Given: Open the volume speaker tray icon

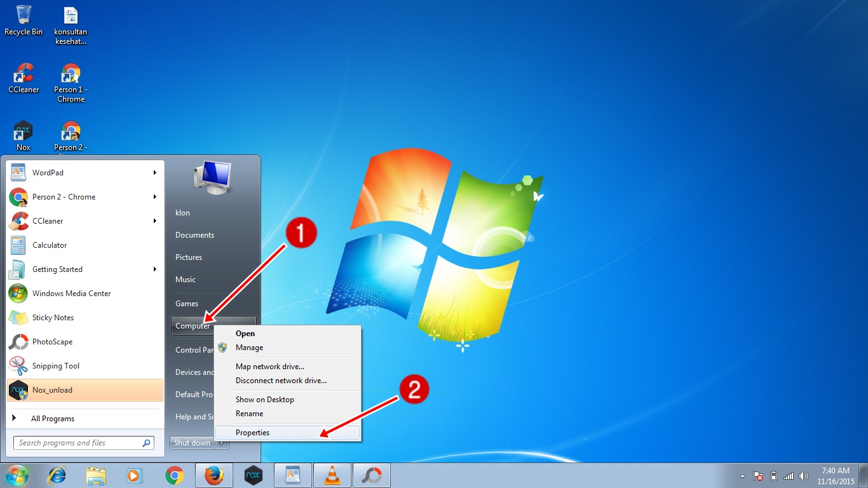Looking at the screenshot, I should point(804,476).
